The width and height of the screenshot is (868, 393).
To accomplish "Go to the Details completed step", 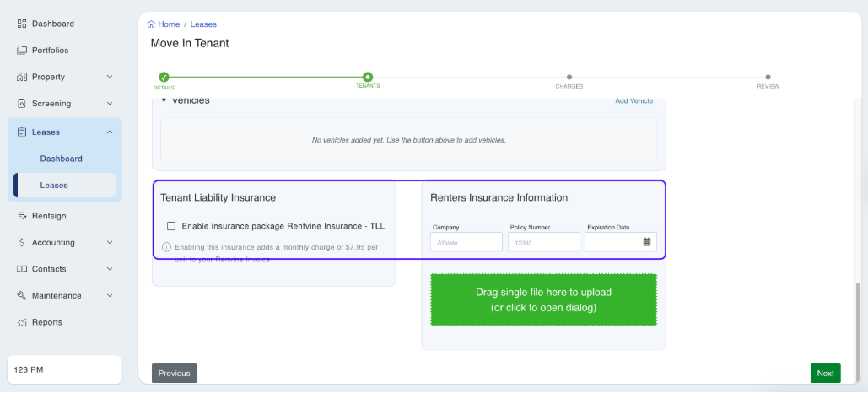I will [164, 78].
